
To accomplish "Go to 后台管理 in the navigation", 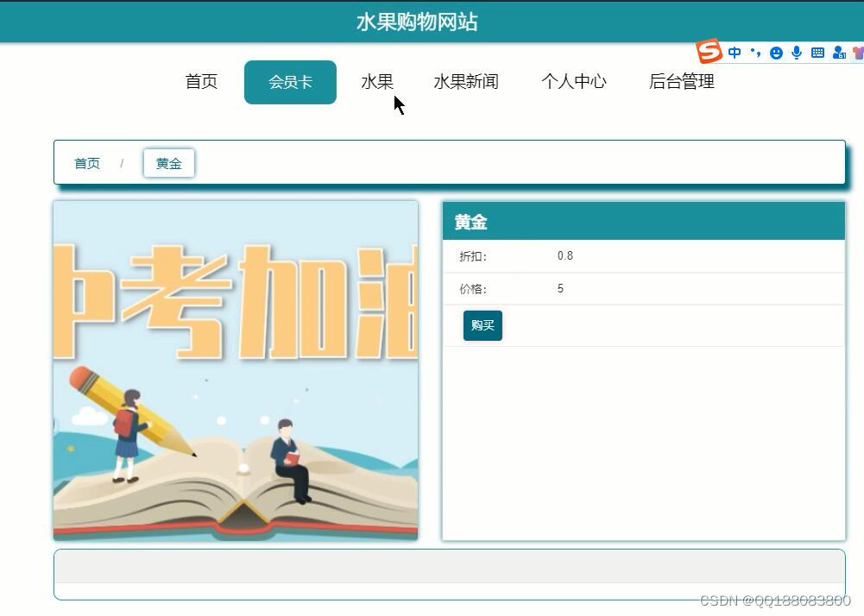I will [x=682, y=82].
